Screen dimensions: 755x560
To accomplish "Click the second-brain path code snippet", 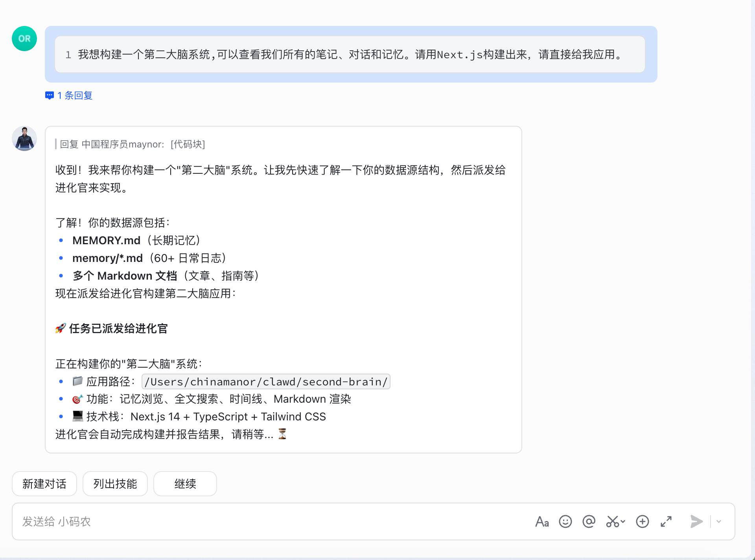I will click(266, 382).
